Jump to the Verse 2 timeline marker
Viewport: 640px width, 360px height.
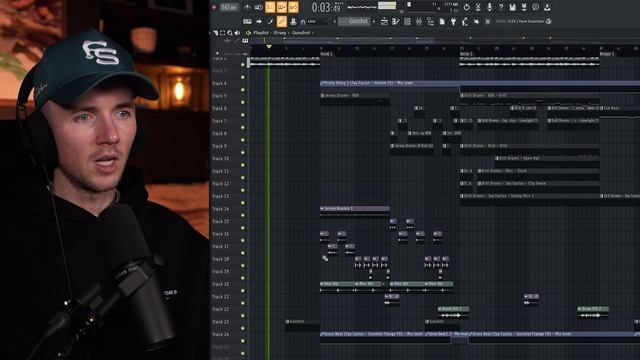pyautogui.click(x=466, y=54)
